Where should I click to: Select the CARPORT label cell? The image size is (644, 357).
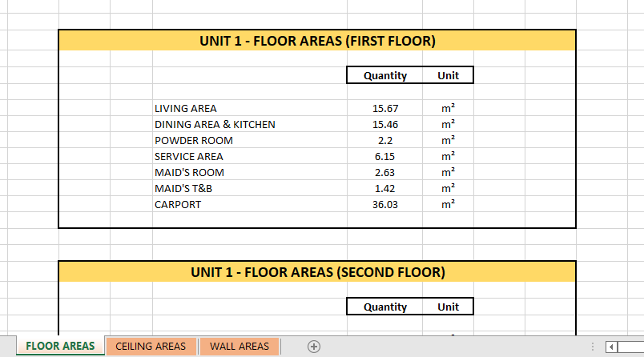(178, 204)
